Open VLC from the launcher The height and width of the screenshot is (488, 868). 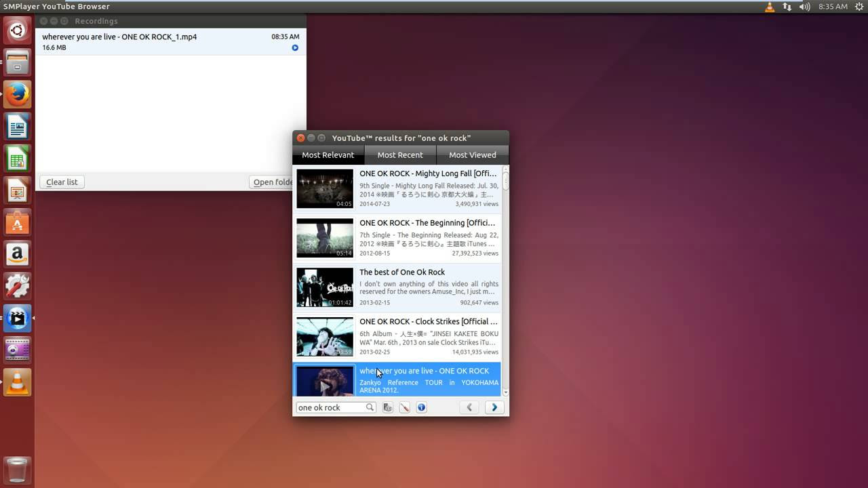[18, 383]
